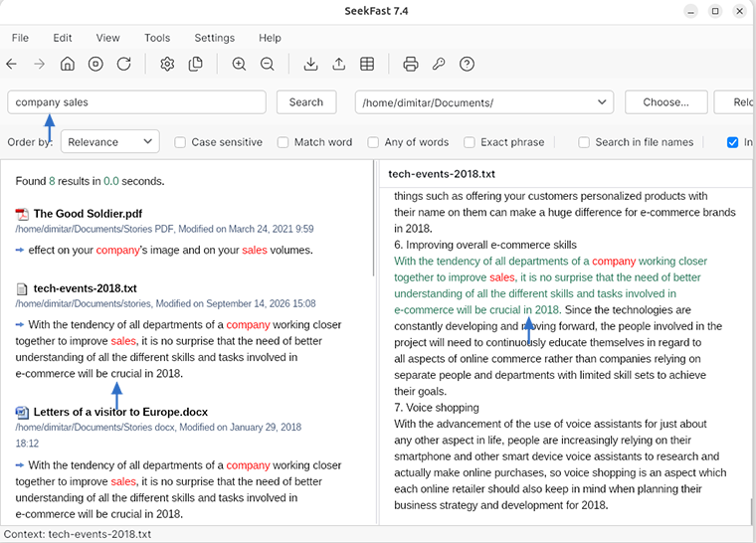Expand the /home/dimitar/Documents/ folder dropdown

(x=484, y=102)
